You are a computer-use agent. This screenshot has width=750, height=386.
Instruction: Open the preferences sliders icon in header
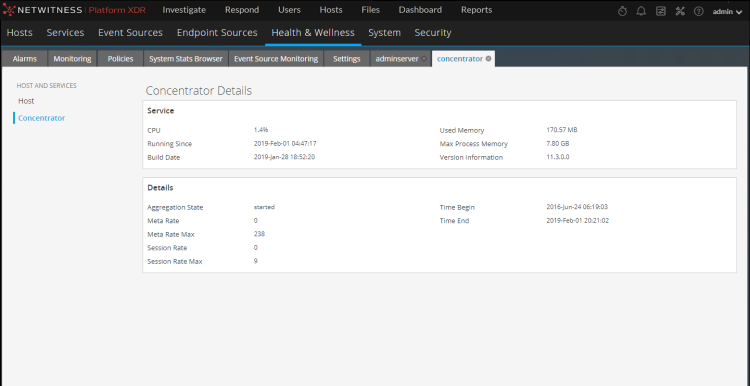(661, 11)
